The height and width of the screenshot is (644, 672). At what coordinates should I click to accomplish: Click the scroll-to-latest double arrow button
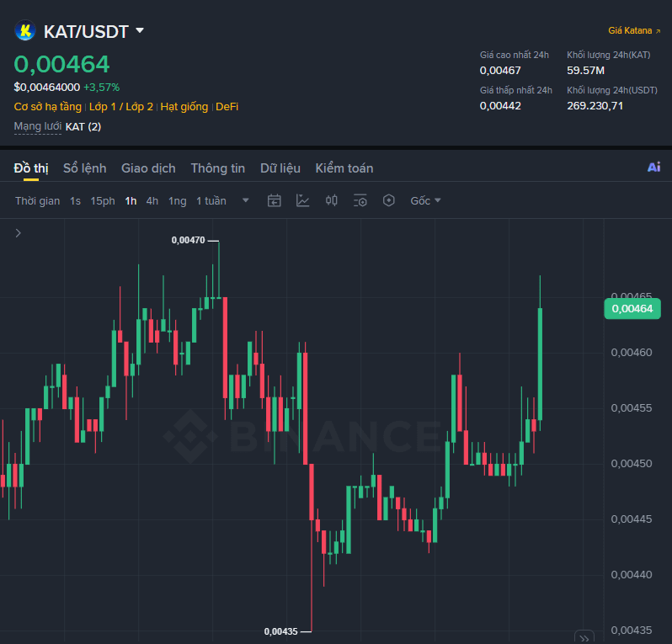[584, 637]
